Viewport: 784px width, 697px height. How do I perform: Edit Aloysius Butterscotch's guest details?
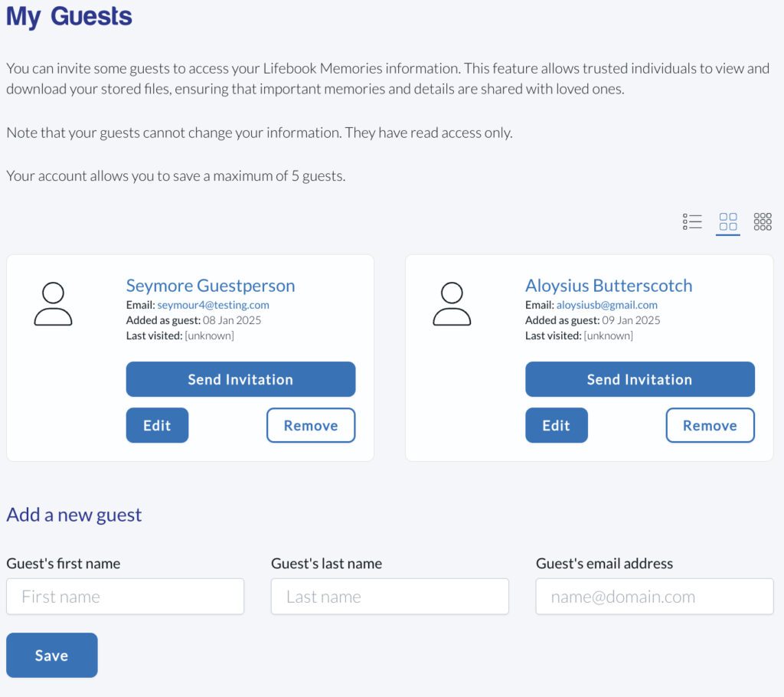[x=557, y=425]
